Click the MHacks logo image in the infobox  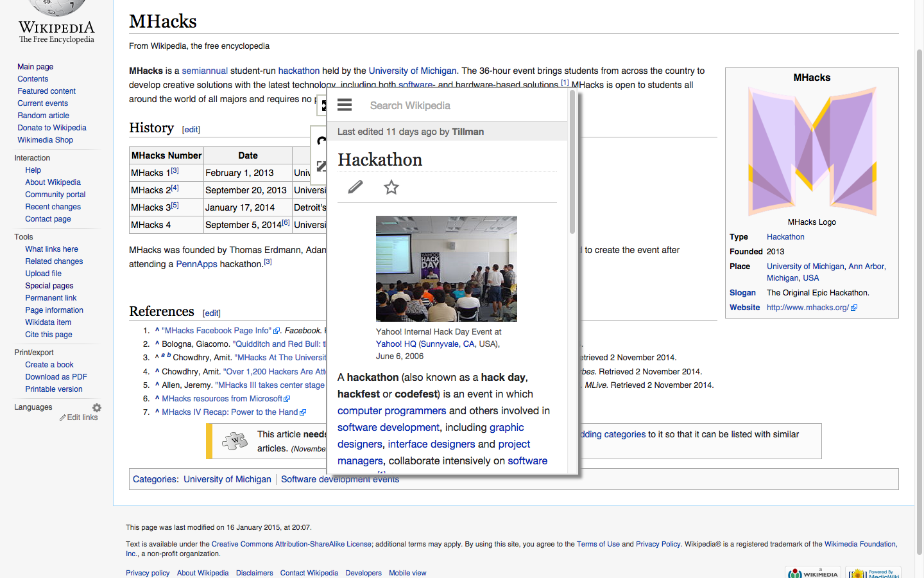(x=812, y=151)
